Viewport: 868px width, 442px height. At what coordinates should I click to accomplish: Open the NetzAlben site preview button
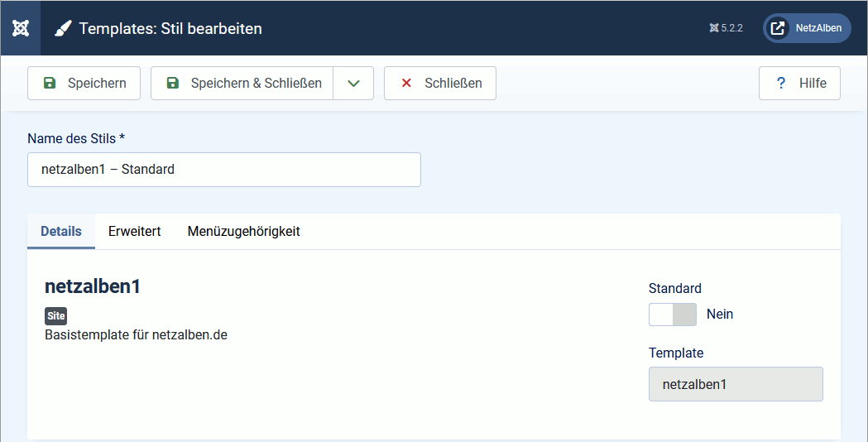[x=807, y=28]
